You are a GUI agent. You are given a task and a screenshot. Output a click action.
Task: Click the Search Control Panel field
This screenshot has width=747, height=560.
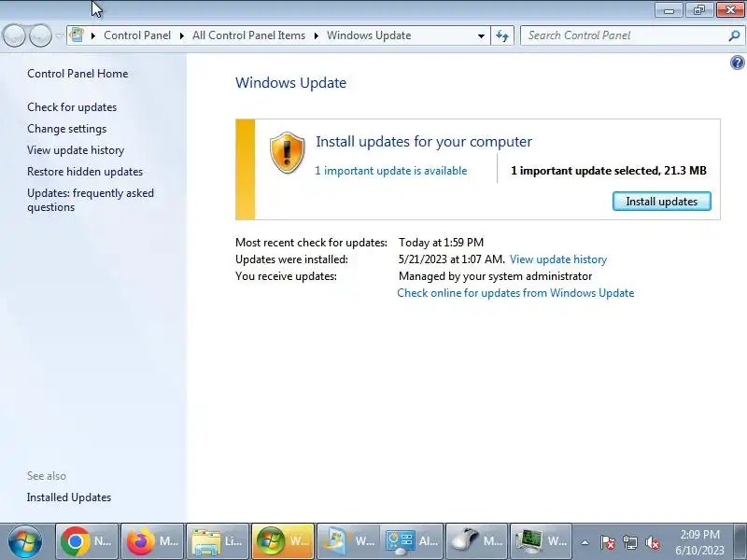click(632, 35)
